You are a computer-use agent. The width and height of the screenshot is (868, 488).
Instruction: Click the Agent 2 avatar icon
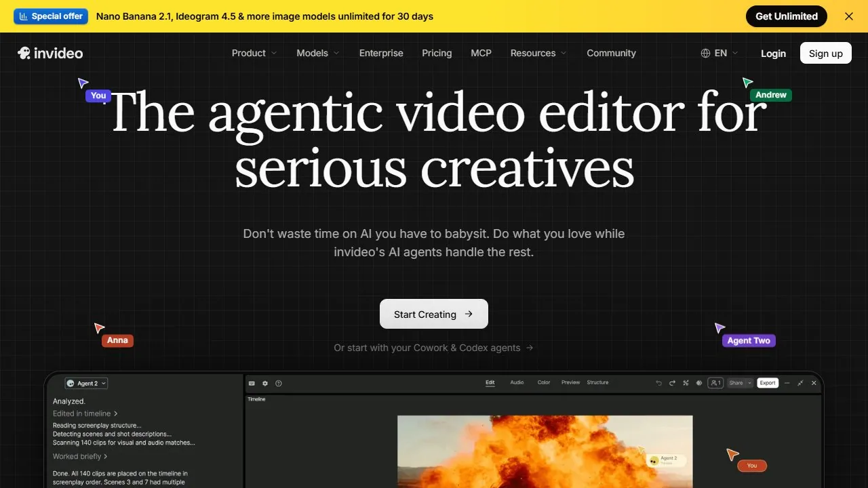pos(71,384)
